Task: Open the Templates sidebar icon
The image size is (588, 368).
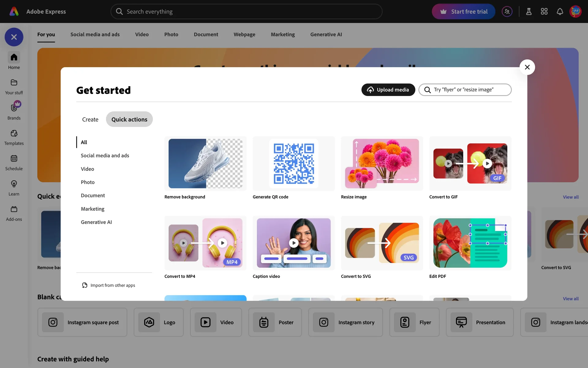Action: point(14,133)
